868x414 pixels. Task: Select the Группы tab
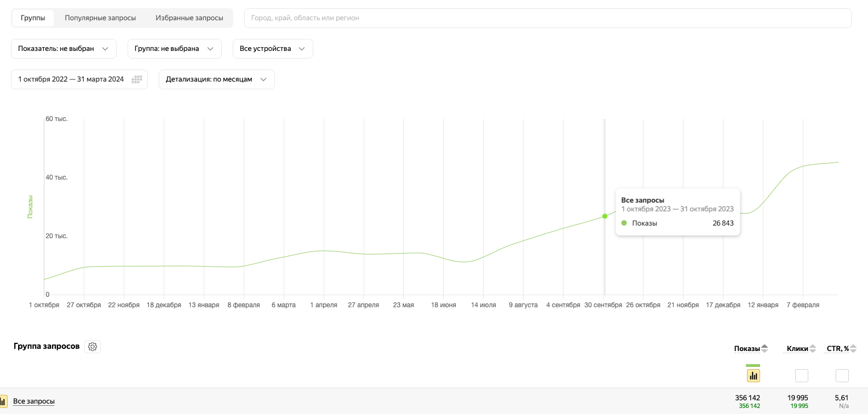[x=33, y=18]
